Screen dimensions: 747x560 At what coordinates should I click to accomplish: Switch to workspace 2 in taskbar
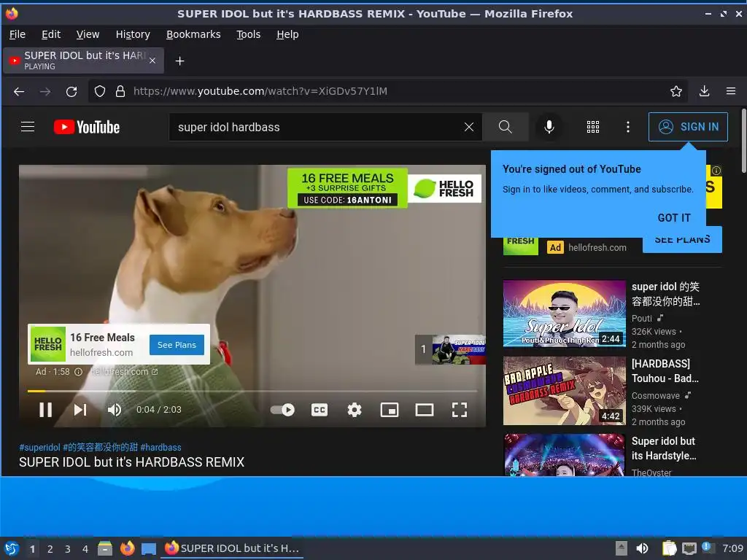click(50, 549)
